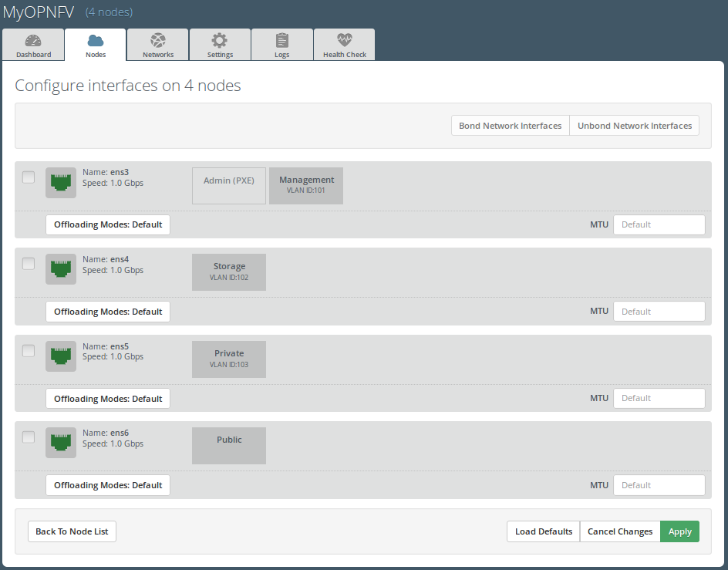The image size is (728, 570).
Task: Click the ens5 network port icon
Action: [x=60, y=356]
